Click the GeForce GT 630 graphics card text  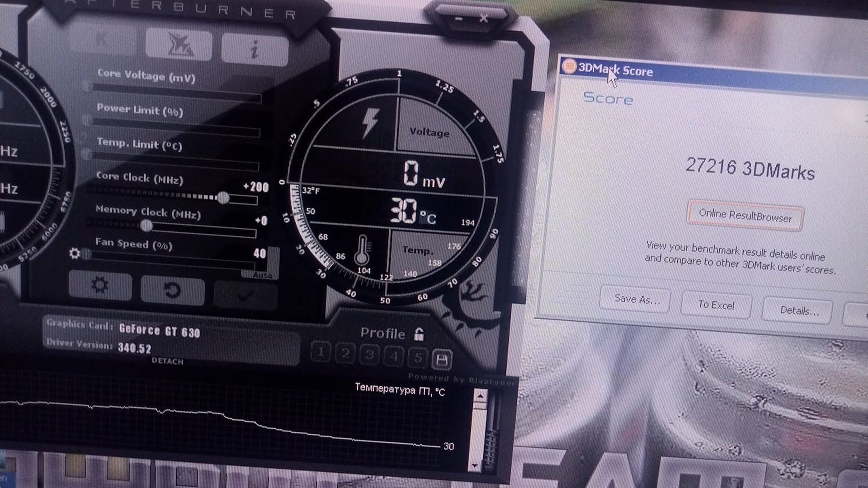pyautogui.click(x=160, y=330)
